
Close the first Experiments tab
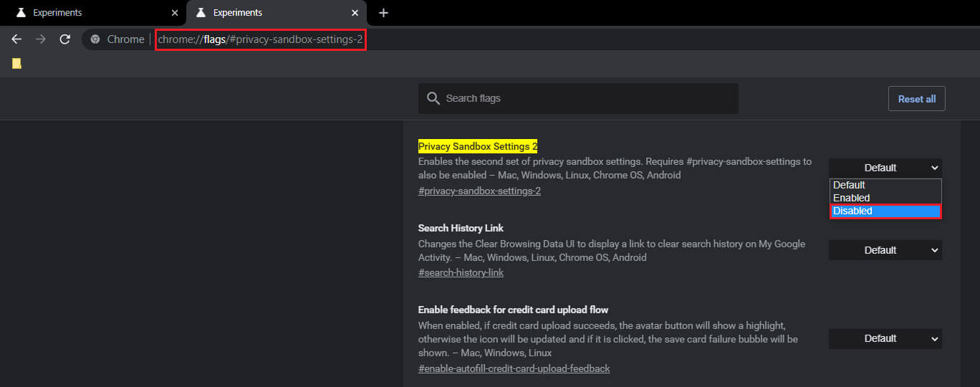pos(175,13)
